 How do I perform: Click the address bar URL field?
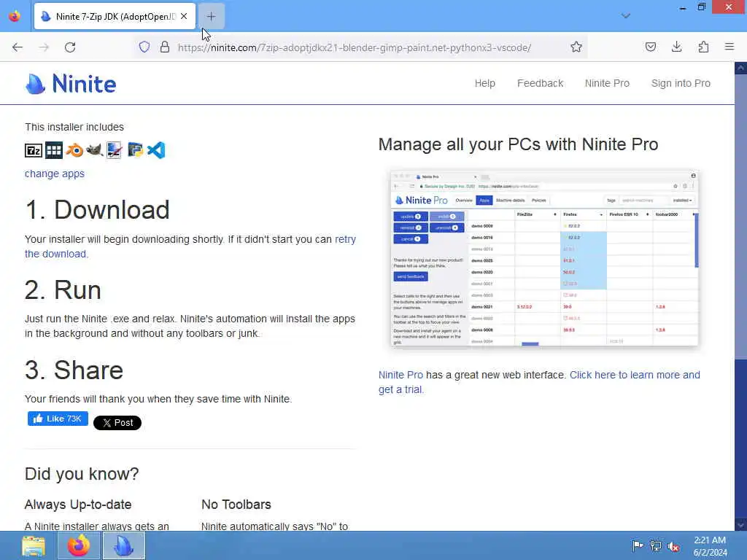(x=355, y=47)
